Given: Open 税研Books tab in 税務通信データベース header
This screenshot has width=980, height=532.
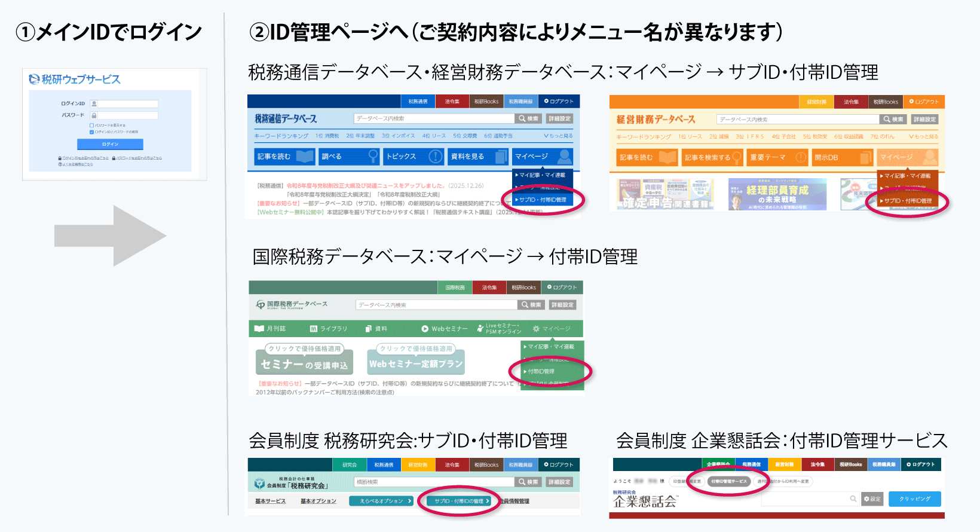Looking at the screenshot, I should tap(486, 101).
